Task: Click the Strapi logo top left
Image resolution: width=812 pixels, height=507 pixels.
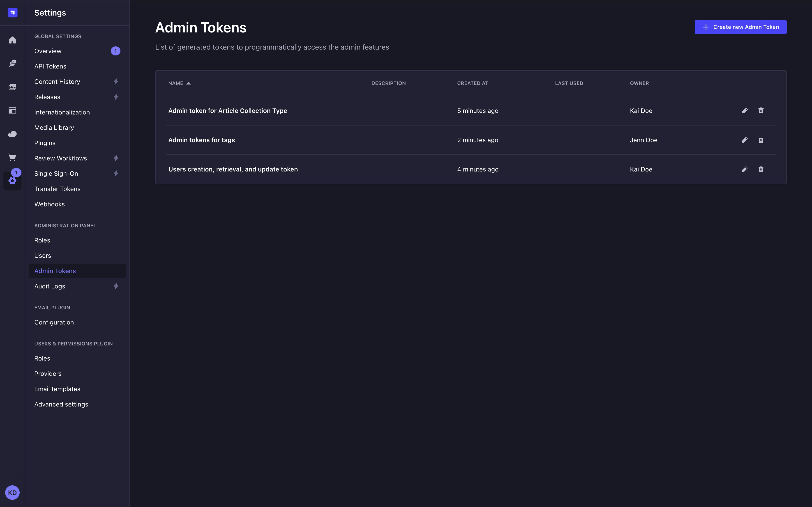Action: pos(12,12)
